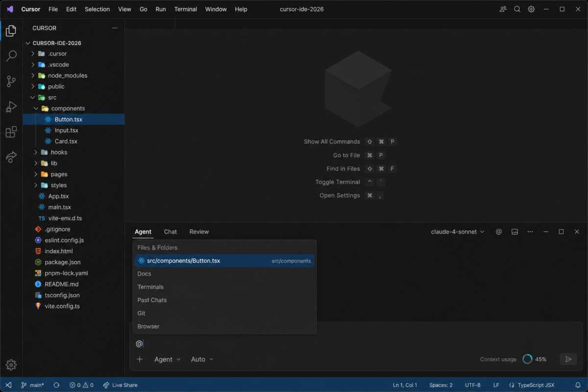Open the Agent mode dropdown in chat input
Screen dimensions: 588x392
[x=167, y=359]
